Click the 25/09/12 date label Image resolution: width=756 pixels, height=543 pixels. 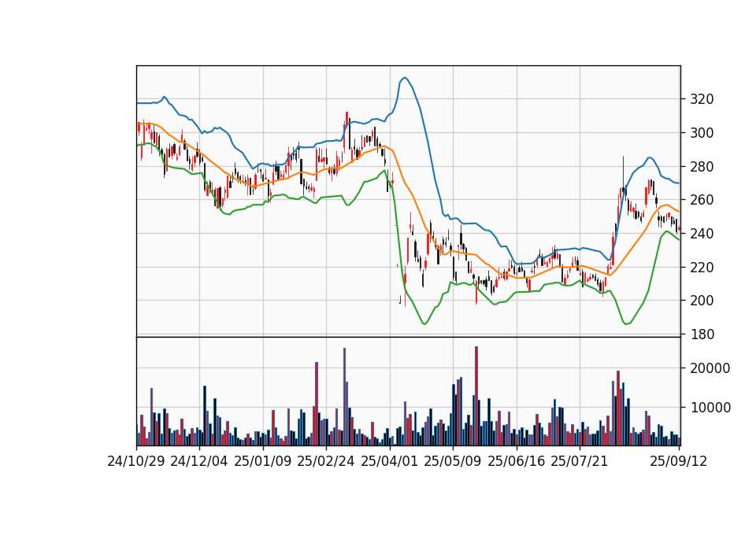[678, 461]
